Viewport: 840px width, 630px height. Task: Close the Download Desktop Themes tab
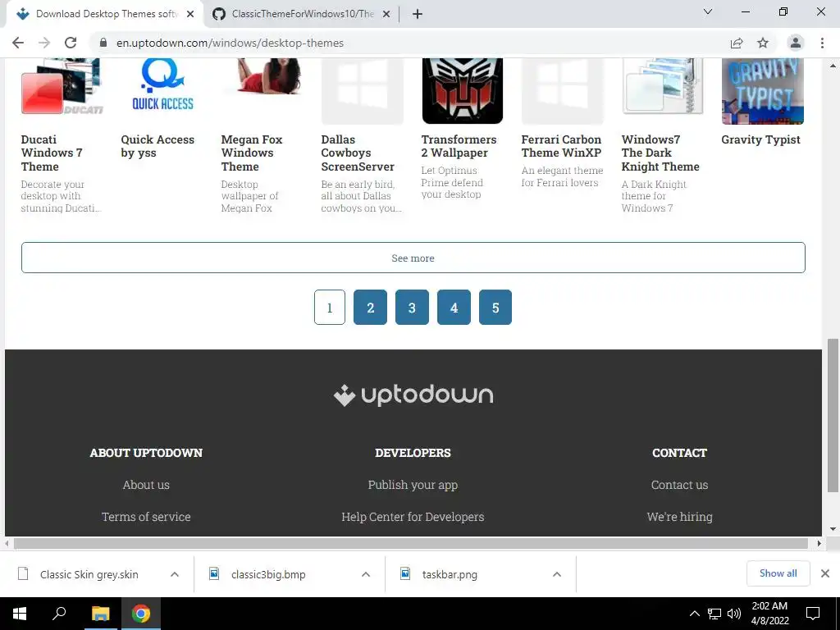tap(190, 14)
